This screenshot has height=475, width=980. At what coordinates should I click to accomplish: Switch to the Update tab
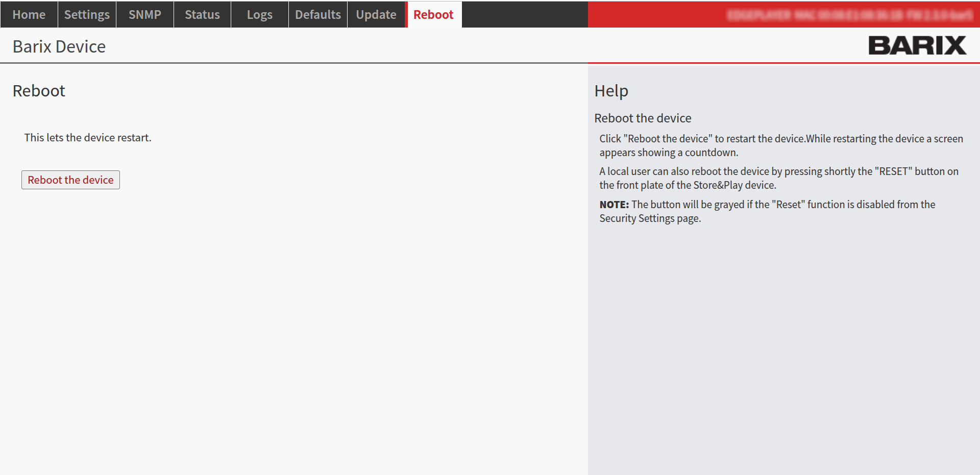click(x=376, y=14)
